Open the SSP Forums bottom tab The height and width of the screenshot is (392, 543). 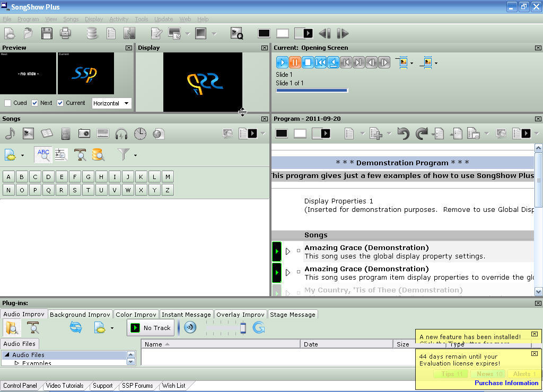tap(137, 386)
